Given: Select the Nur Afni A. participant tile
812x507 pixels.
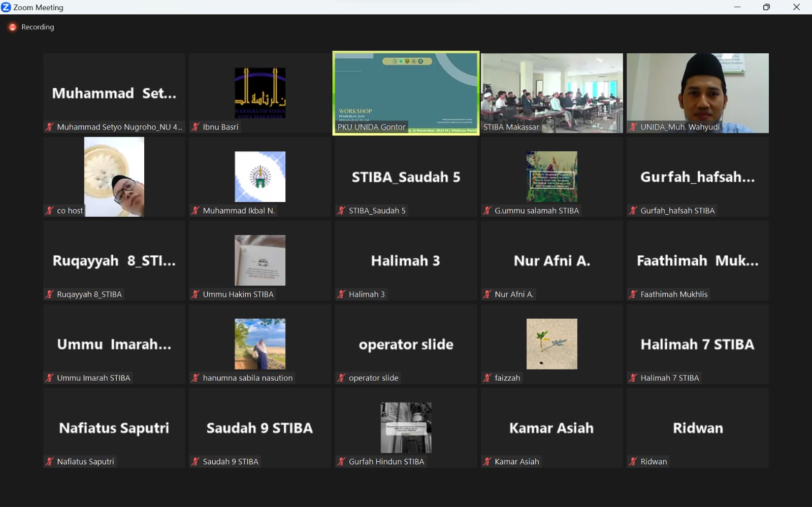Looking at the screenshot, I should [x=551, y=260].
